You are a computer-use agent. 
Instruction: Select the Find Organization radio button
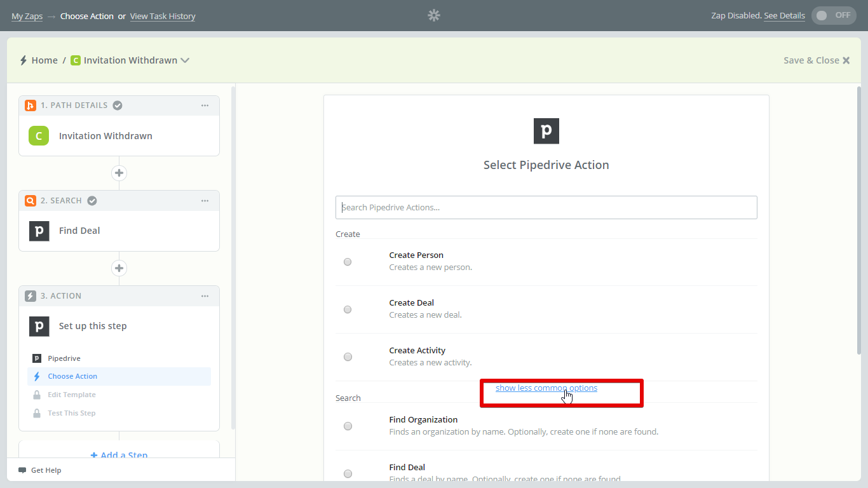(x=348, y=426)
